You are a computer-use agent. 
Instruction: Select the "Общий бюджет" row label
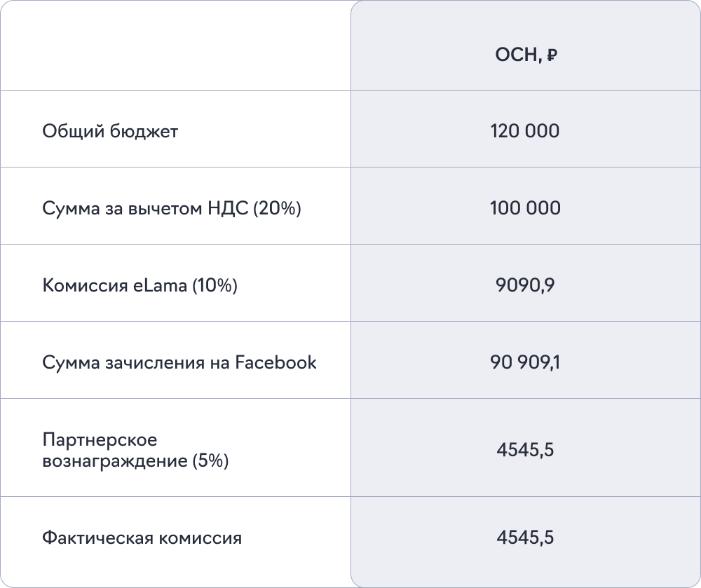(x=110, y=131)
